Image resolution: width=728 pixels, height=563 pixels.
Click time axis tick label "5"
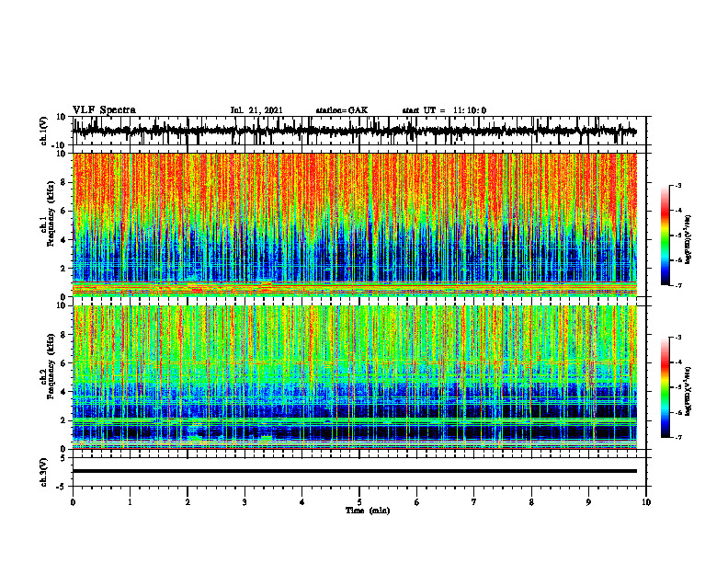[359, 502]
